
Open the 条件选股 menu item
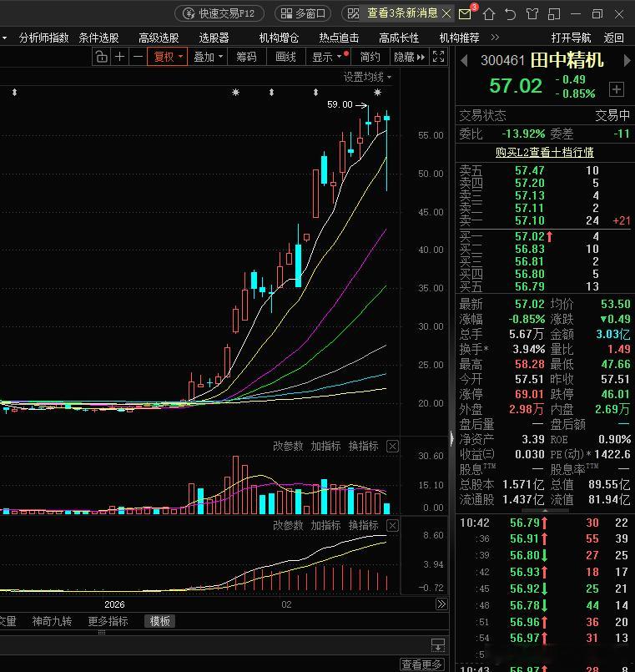98,38
